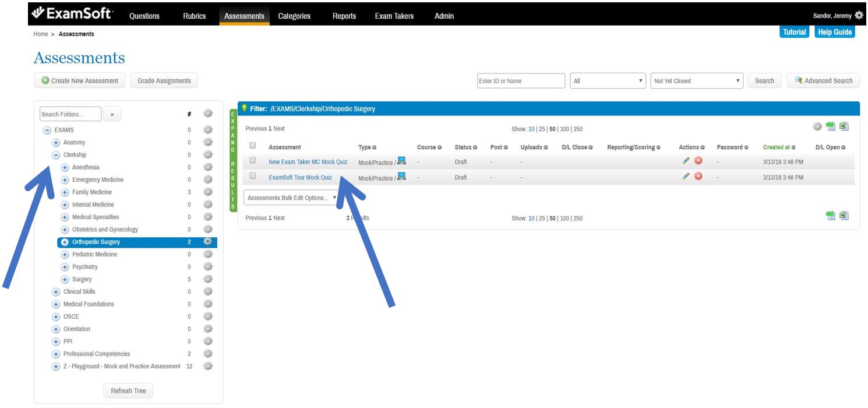Open gear options for Z - Playground folder
Viewport: 868px width, 408px height.
[x=208, y=366]
